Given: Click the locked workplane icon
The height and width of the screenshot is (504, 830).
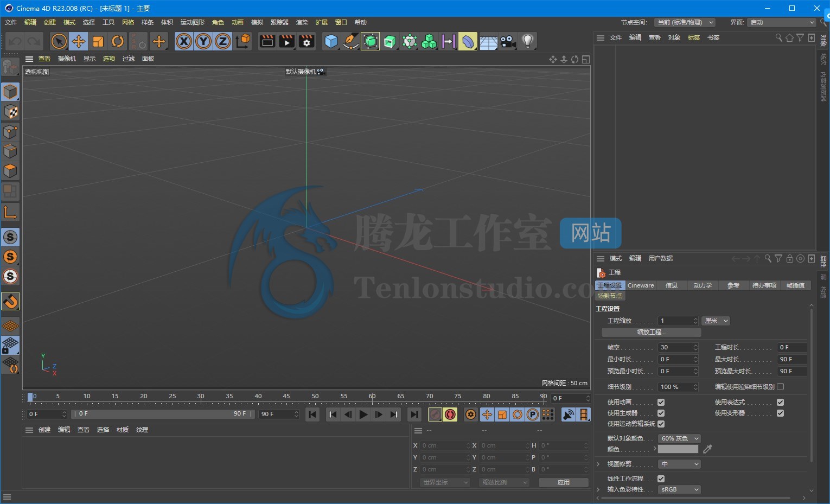Looking at the screenshot, I should point(10,346).
